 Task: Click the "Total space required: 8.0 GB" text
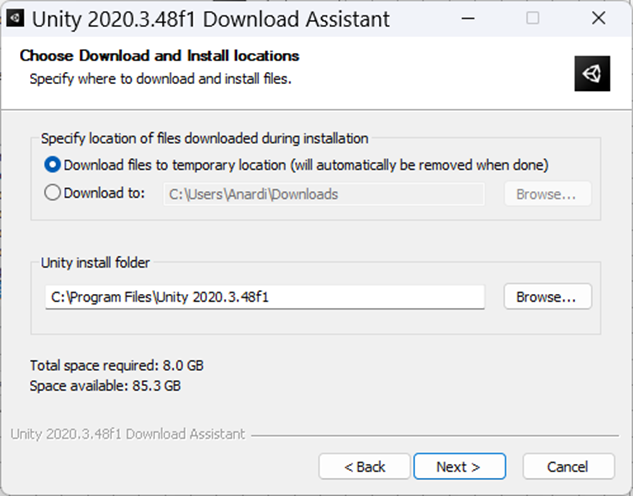[x=117, y=365]
